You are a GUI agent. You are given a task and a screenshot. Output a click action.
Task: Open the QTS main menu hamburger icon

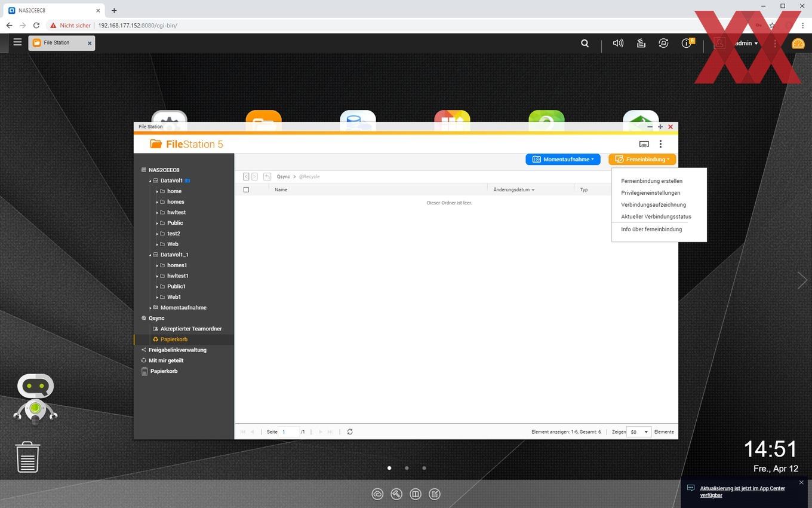(x=17, y=42)
